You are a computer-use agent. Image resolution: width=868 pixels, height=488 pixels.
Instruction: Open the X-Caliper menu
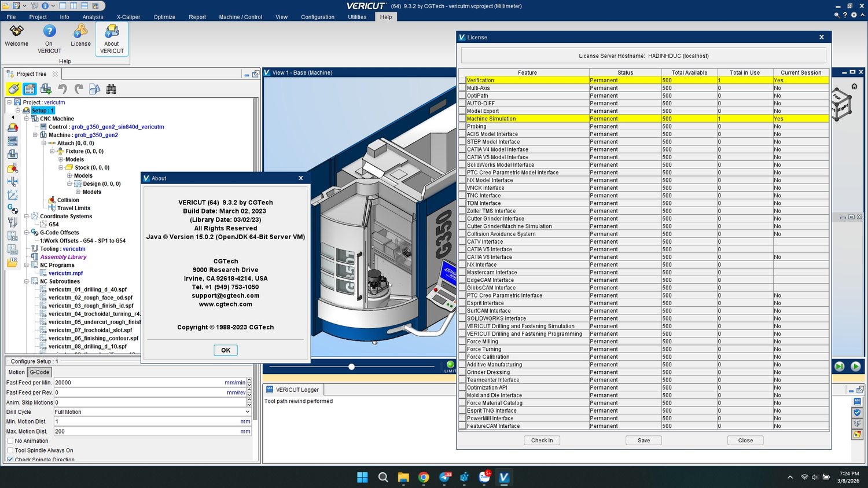128,17
